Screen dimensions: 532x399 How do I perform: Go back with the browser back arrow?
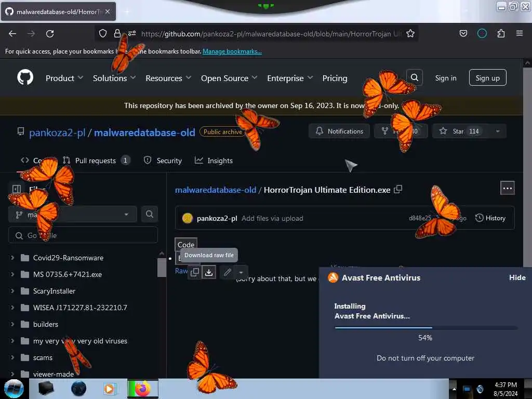[x=12, y=34]
